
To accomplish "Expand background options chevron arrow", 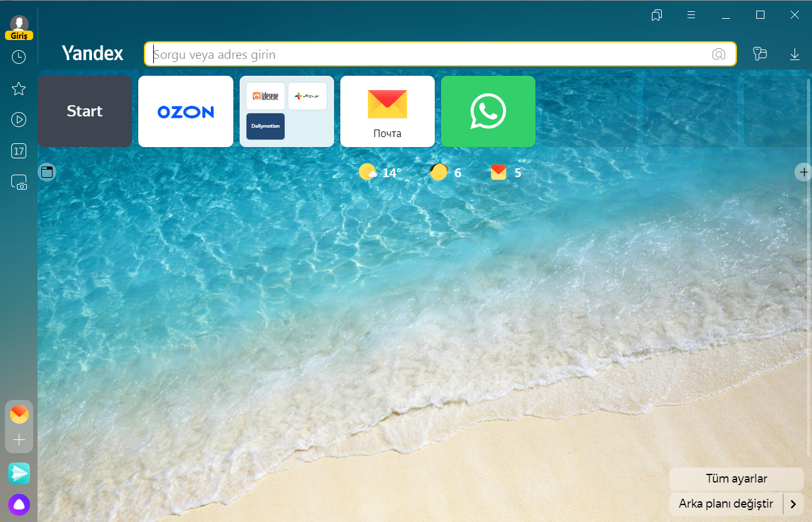I will (793, 504).
